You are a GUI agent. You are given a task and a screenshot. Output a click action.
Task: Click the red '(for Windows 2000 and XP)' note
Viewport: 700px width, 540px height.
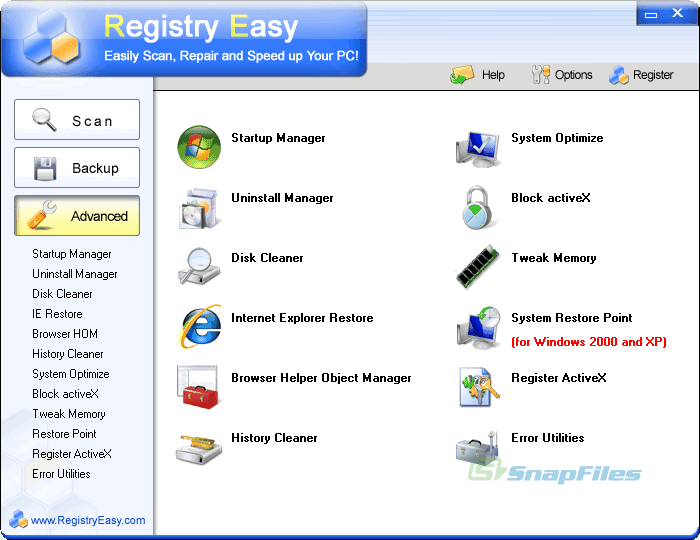[x=589, y=342]
